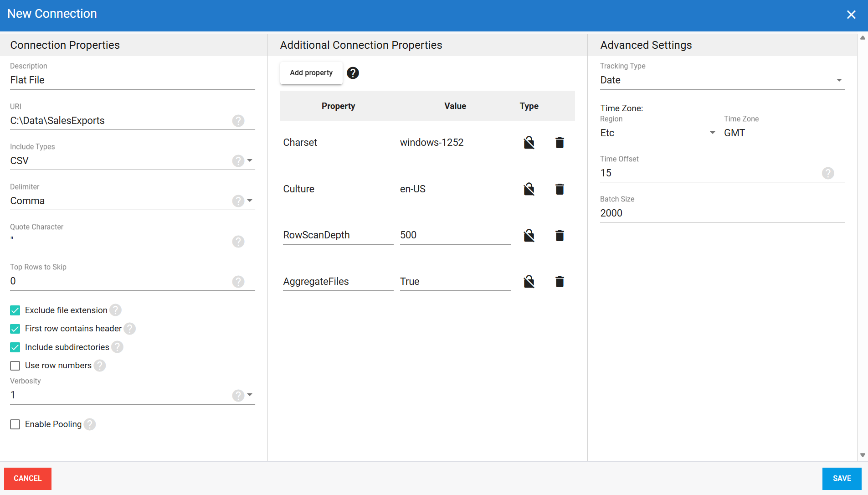868x495 pixels.
Task: Click the SAVE button
Action: click(x=842, y=479)
